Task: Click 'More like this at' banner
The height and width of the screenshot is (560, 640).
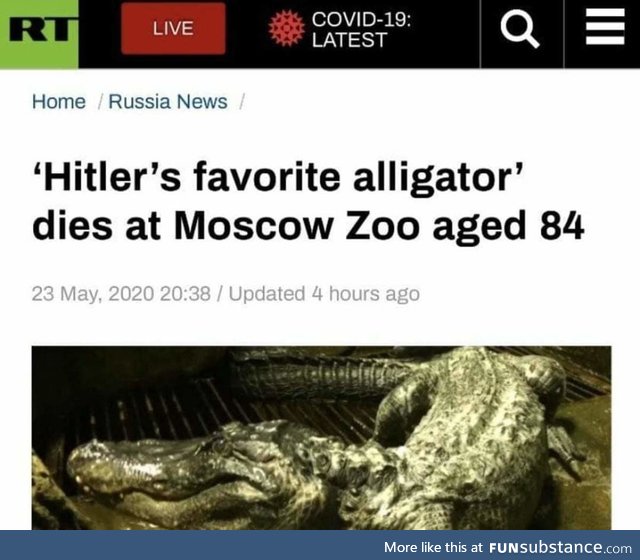Action: click(x=433, y=547)
